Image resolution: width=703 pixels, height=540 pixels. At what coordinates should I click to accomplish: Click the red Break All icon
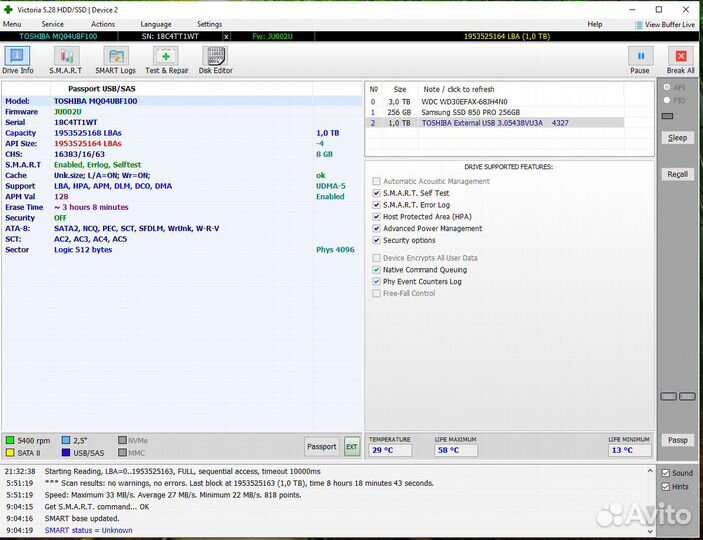tap(681, 60)
